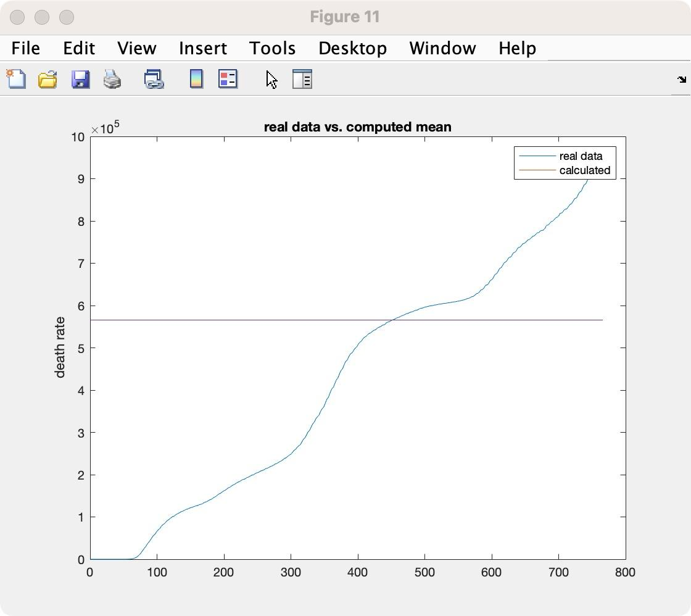
Task: Expand the Tools menu
Action: point(272,48)
